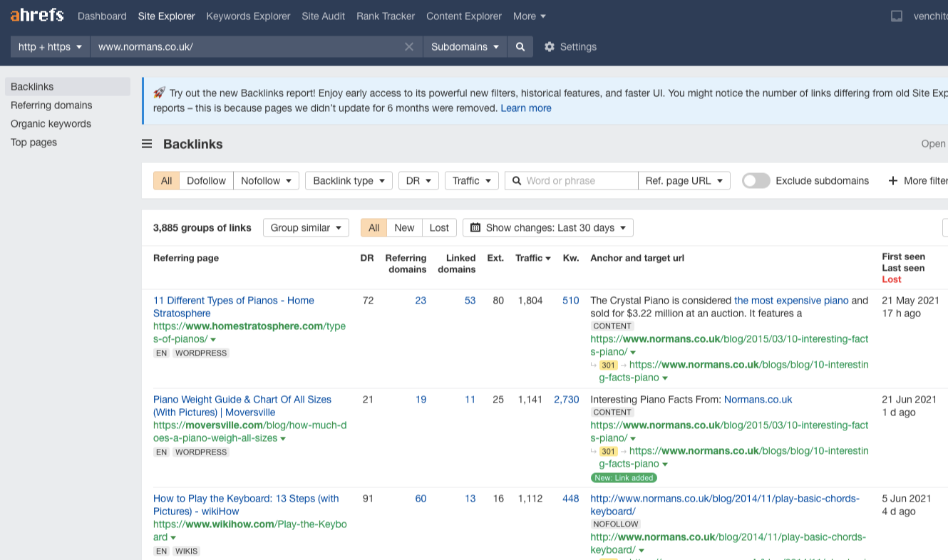Open Piano Weight Guide & Chart link

[242, 406]
